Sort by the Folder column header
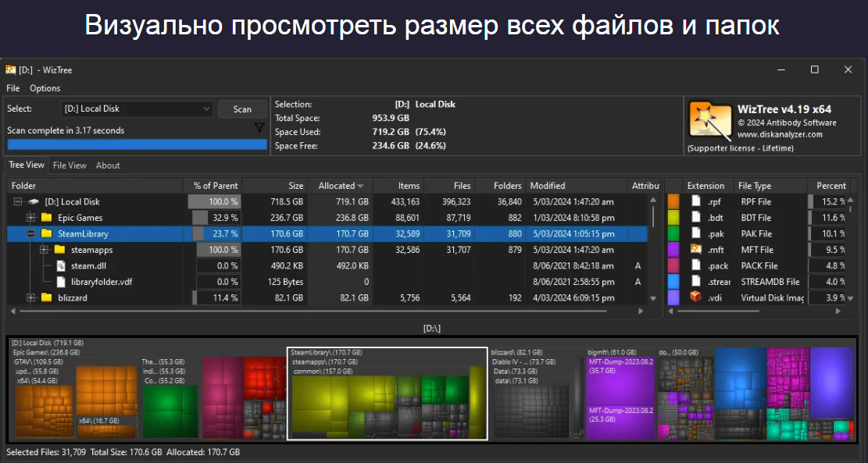The height and width of the screenshot is (463, 868). point(95,186)
